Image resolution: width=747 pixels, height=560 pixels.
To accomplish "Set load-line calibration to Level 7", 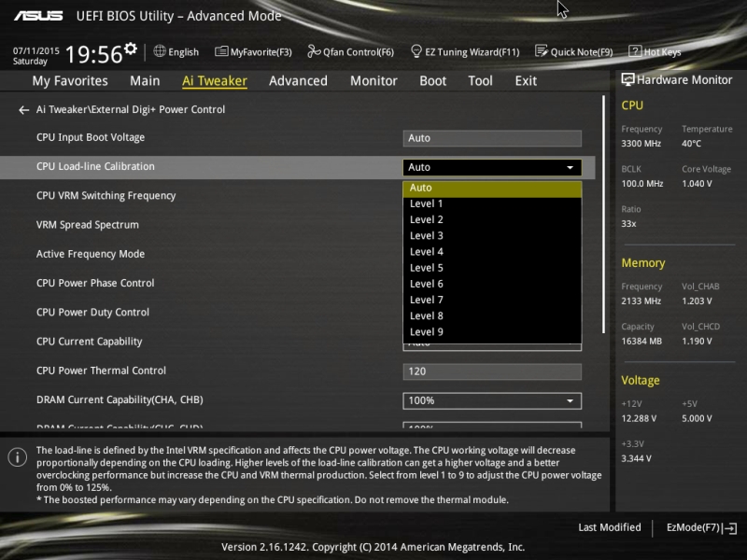I will click(492, 300).
